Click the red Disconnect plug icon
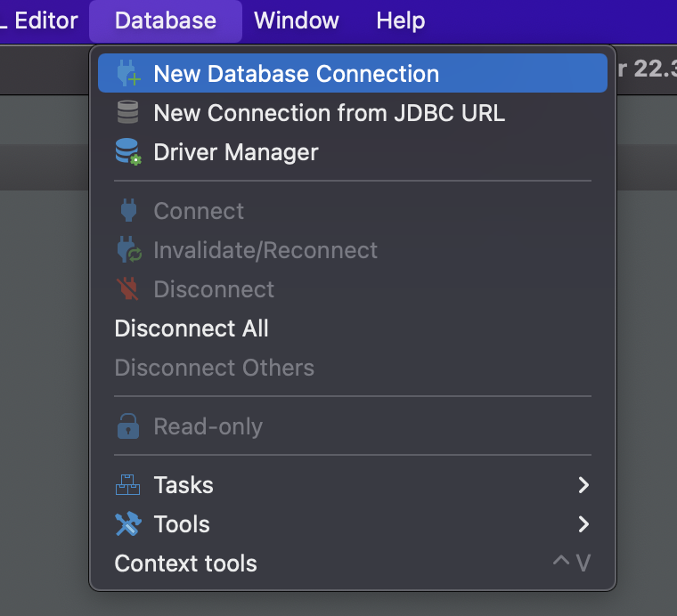The width and height of the screenshot is (677, 616). tap(128, 289)
